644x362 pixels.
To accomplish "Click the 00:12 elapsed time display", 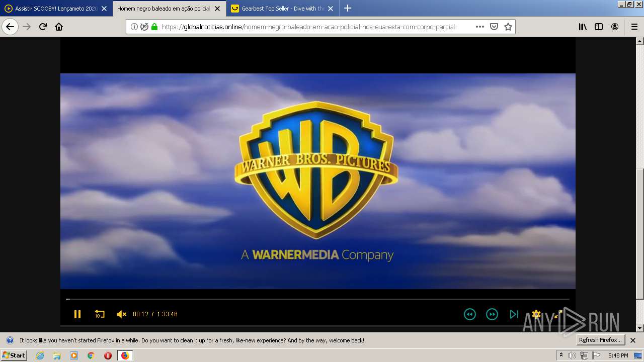I will 140,314.
